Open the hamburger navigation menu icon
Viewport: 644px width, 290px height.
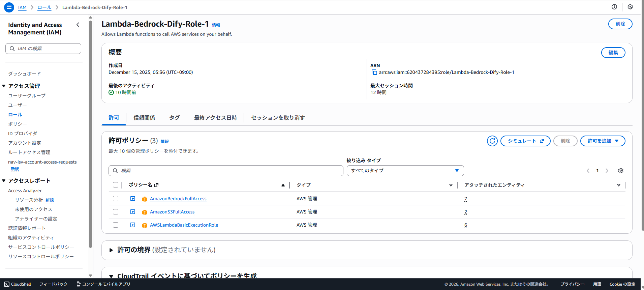pos(9,7)
